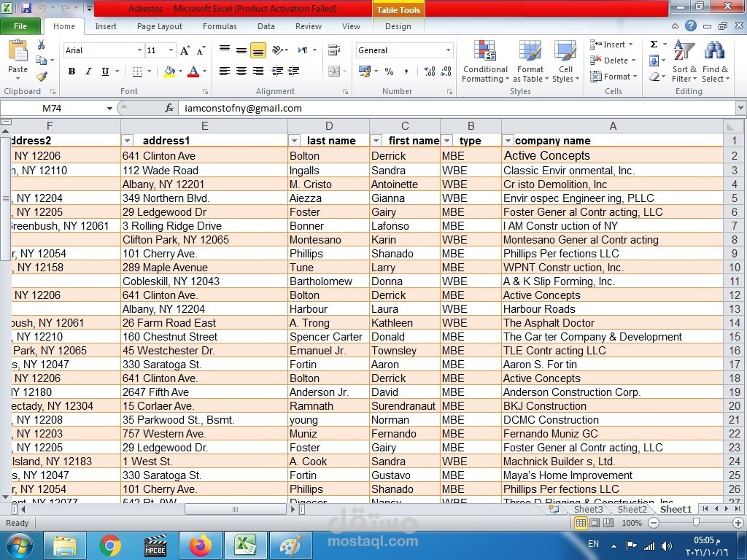747x560 pixels.
Task: Switch to the Data tab
Action: click(266, 26)
